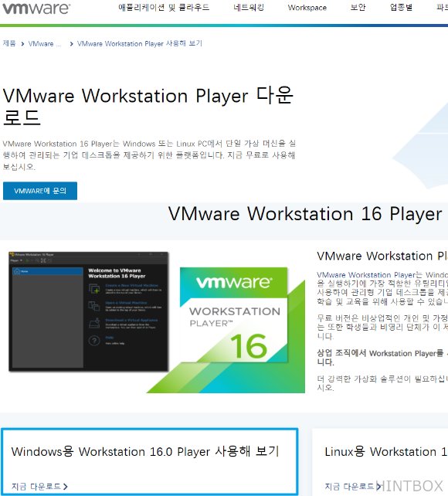Click the bold 상업 조직에서 Workstation Player text

click(382, 358)
